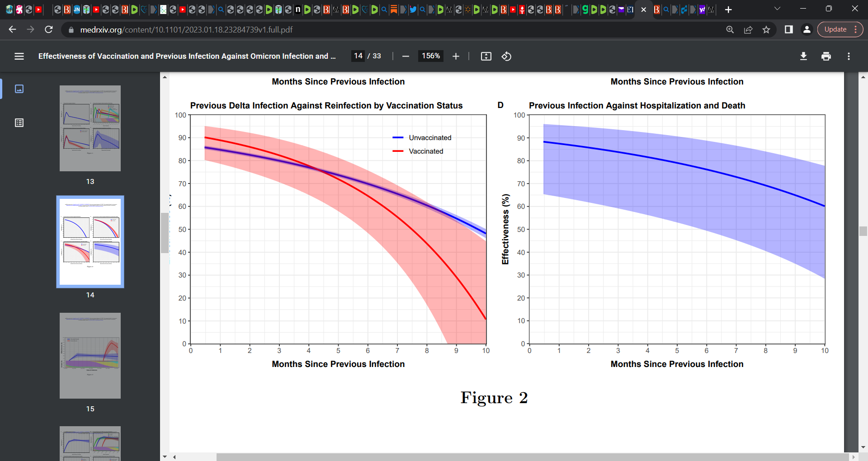
Task: Open the tab search dropdown
Action: pos(777,9)
